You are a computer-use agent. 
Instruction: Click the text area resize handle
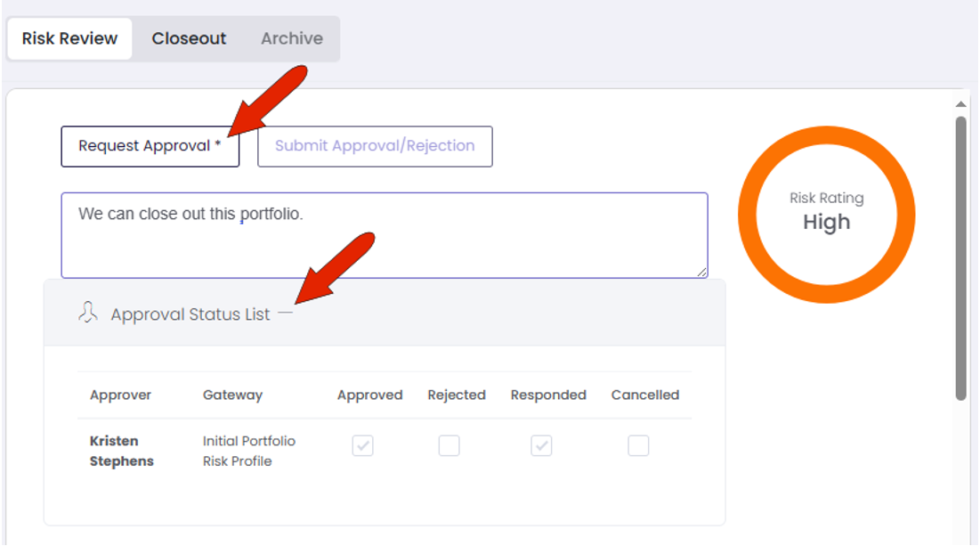tap(702, 272)
